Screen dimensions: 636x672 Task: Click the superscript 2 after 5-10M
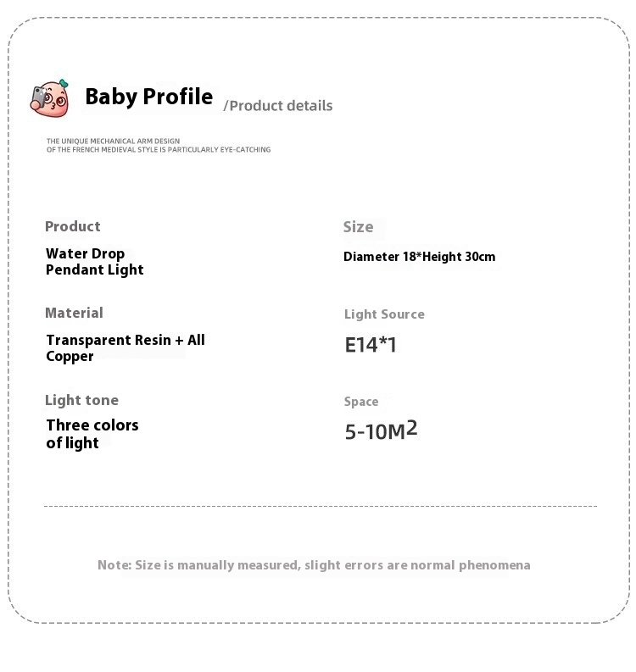point(412,427)
